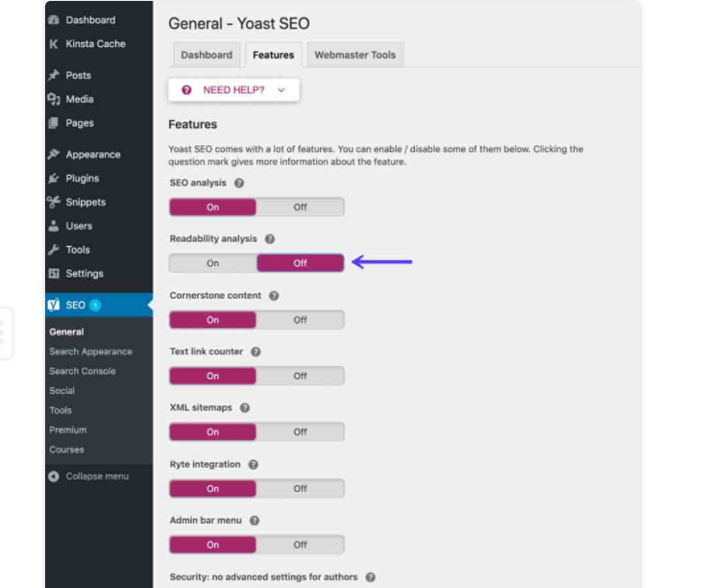The width and height of the screenshot is (707, 588).
Task: Click the Collapse menu label
Action: 97,477
